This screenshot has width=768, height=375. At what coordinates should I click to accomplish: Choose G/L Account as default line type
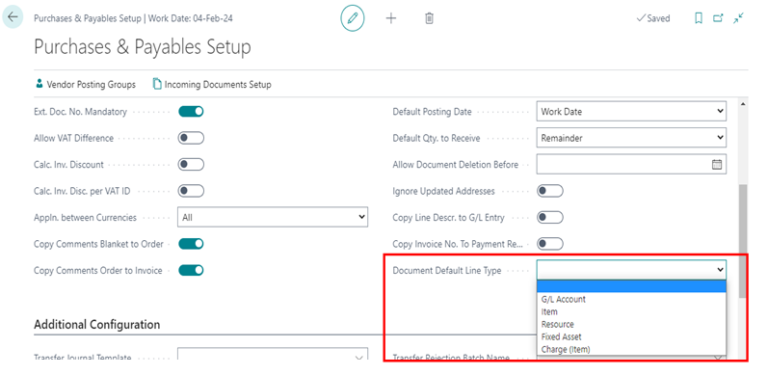point(631,299)
